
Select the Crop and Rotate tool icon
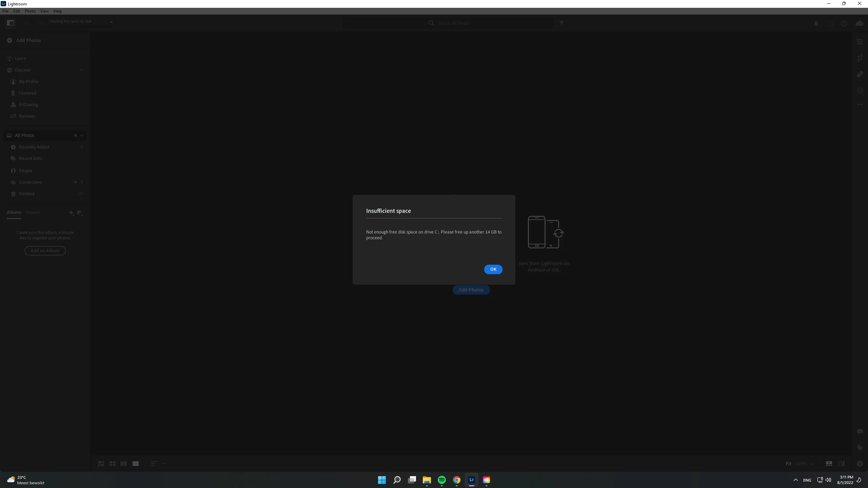coord(860,58)
